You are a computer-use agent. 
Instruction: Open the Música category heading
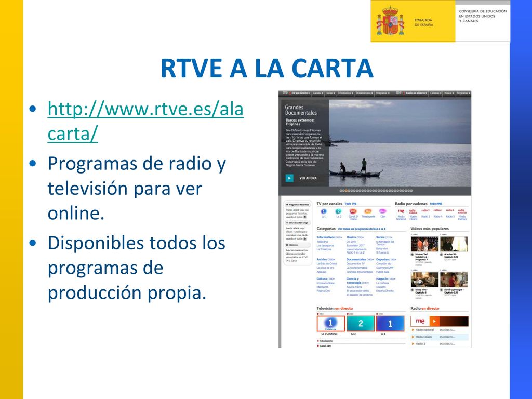[351, 237]
